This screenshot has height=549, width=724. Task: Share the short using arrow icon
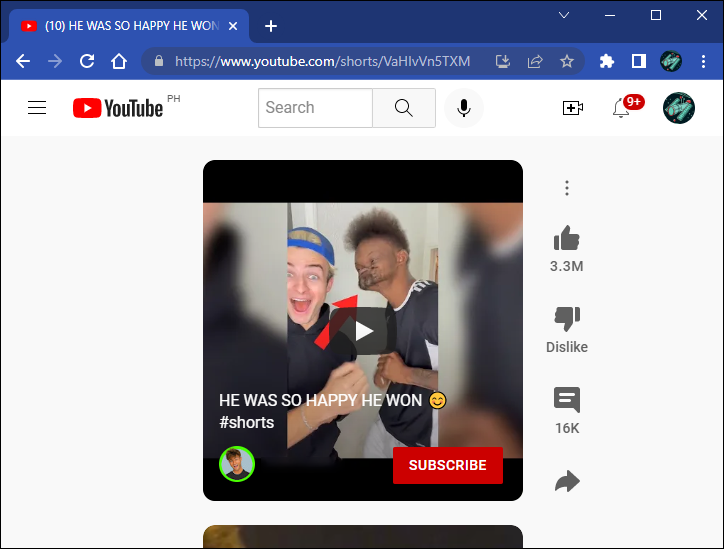567,481
